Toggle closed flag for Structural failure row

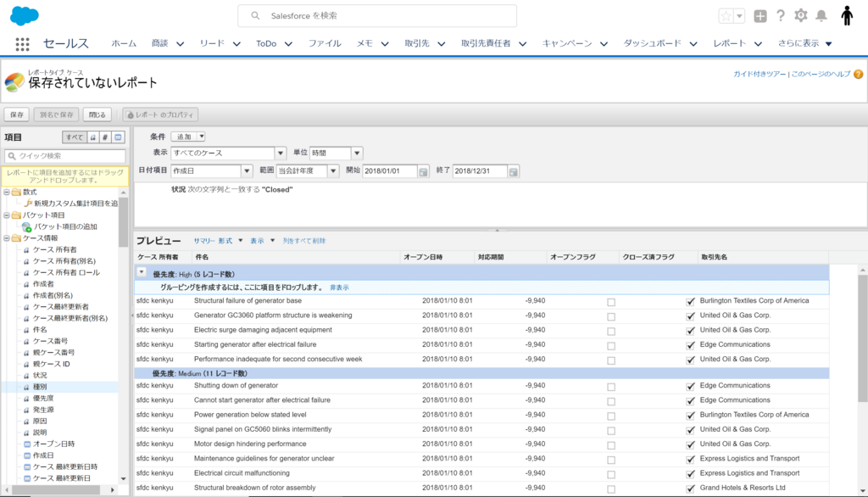coord(690,301)
